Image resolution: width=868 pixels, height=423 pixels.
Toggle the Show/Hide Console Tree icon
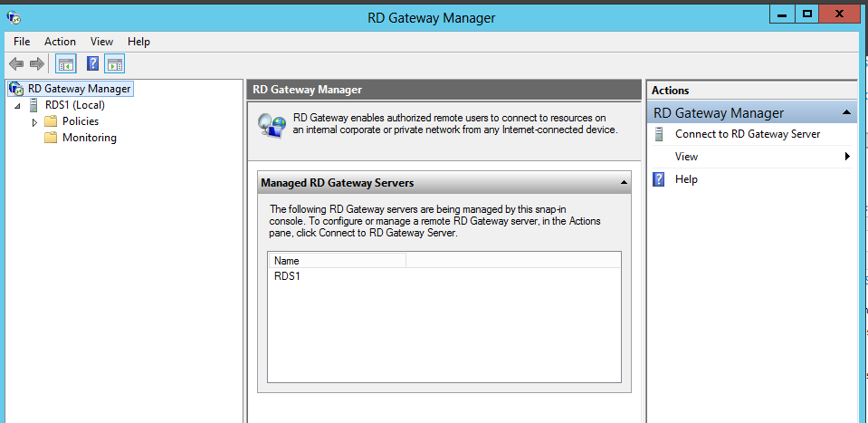pyautogui.click(x=65, y=64)
